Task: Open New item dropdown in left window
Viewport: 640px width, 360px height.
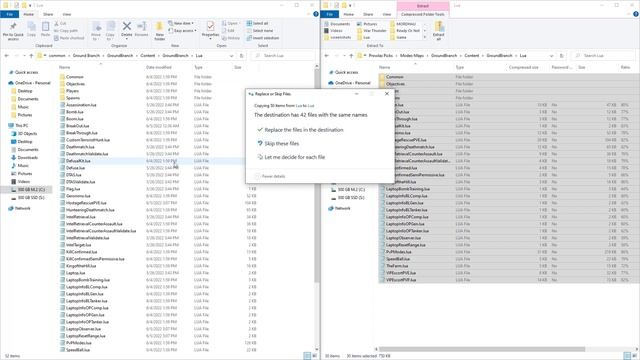Action: [x=182, y=23]
